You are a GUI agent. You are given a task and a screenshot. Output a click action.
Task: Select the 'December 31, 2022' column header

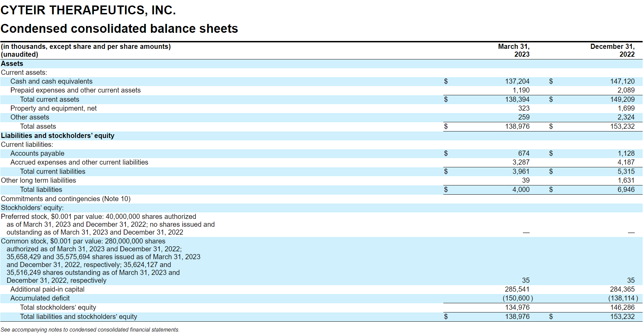click(613, 50)
